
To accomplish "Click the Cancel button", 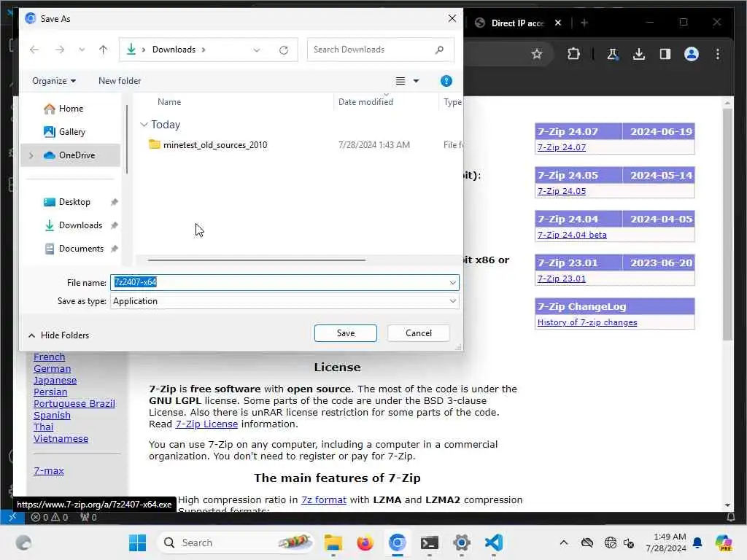I will 418,333.
